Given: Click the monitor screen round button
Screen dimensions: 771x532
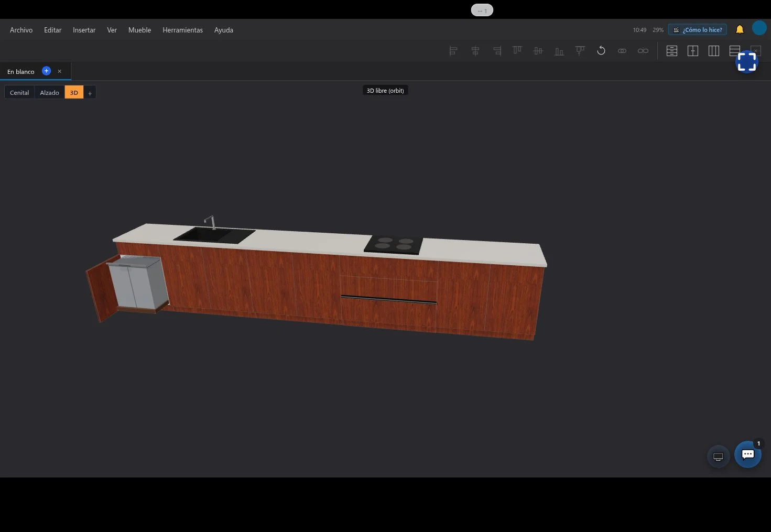Looking at the screenshot, I should 718,457.
